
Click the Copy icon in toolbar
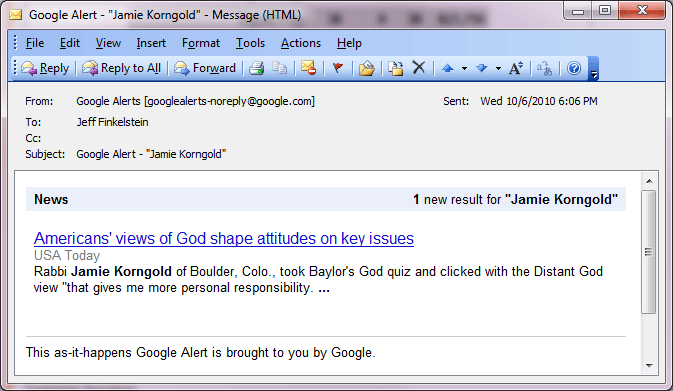[279, 68]
